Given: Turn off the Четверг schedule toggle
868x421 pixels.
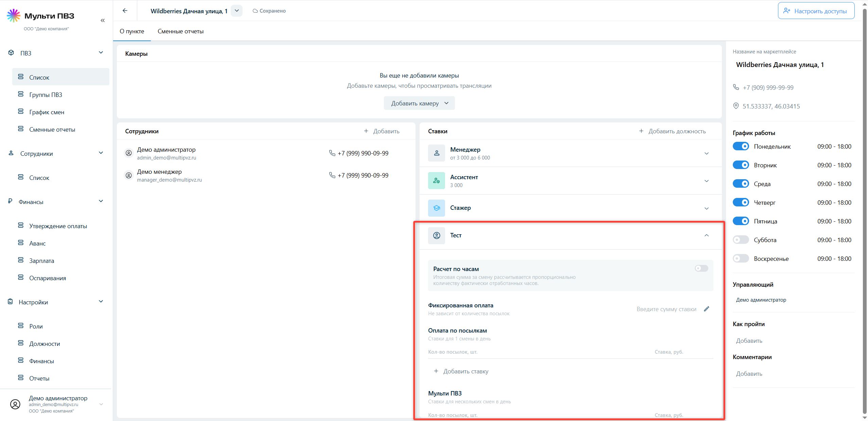Looking at the screenshot, I should click(741, 202).
